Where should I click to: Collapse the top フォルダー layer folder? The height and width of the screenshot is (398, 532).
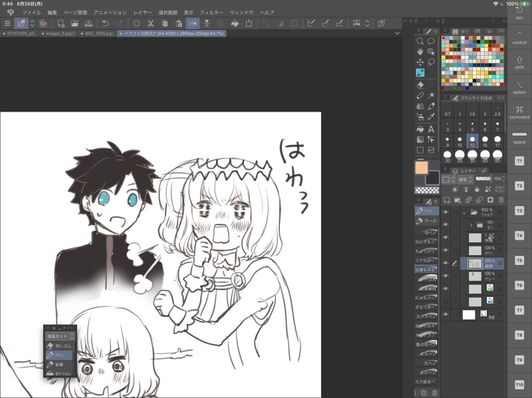click(x=464, y=213)
